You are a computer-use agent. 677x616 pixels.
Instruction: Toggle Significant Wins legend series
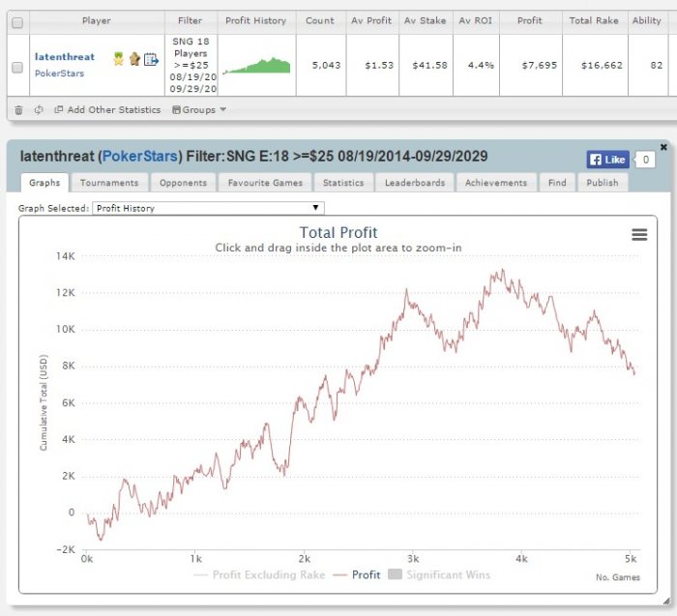(439, 575)
